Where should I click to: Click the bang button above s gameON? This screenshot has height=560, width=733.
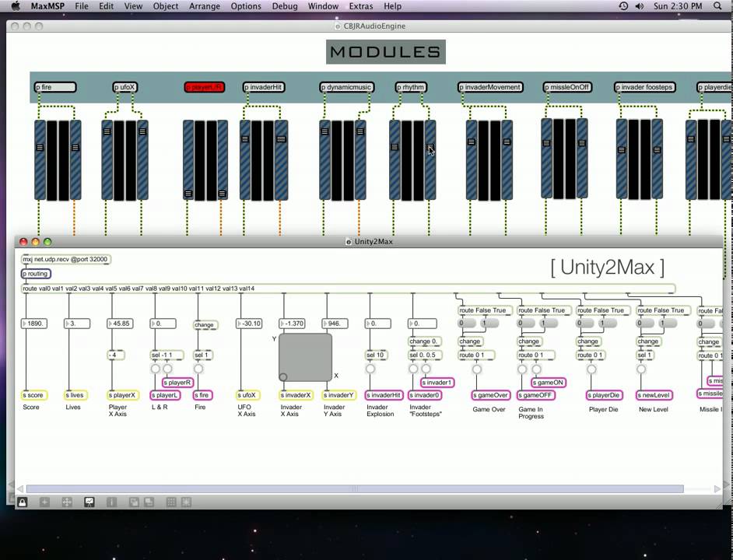tap(536, 369)
